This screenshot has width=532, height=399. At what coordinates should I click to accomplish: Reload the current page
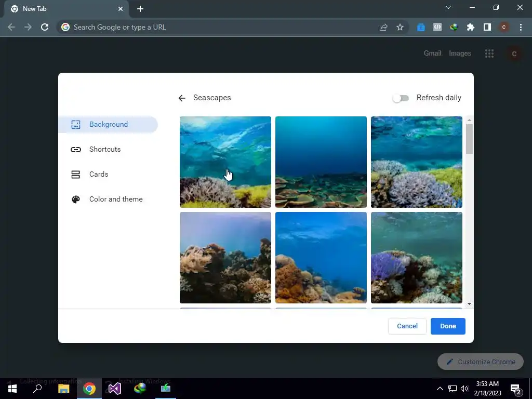(45, 27)
